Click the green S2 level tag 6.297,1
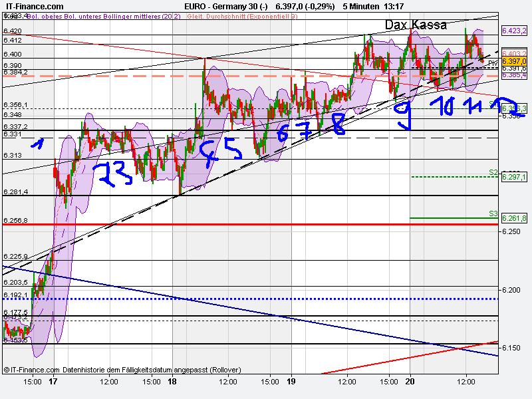 click(x=514, y=177)
